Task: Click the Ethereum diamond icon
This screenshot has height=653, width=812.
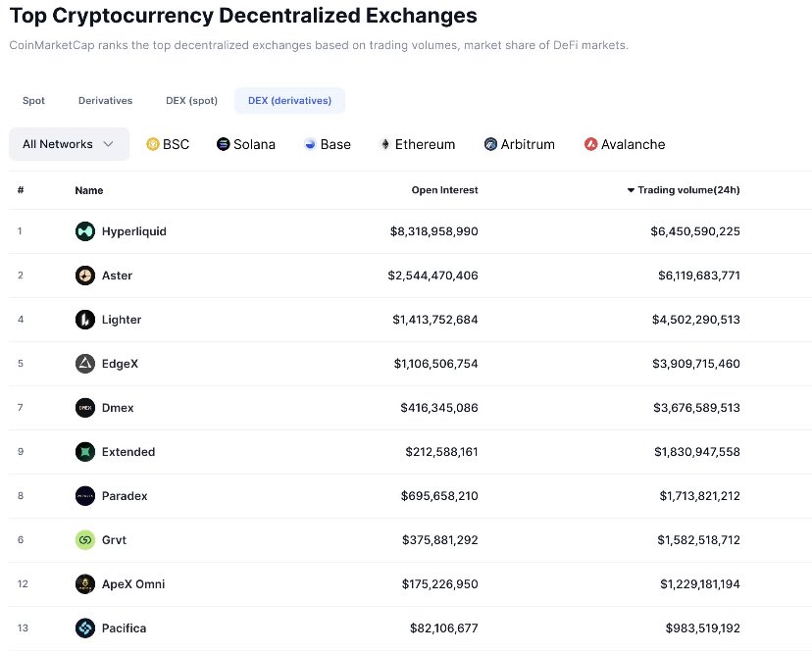Action: click(384, 144)
